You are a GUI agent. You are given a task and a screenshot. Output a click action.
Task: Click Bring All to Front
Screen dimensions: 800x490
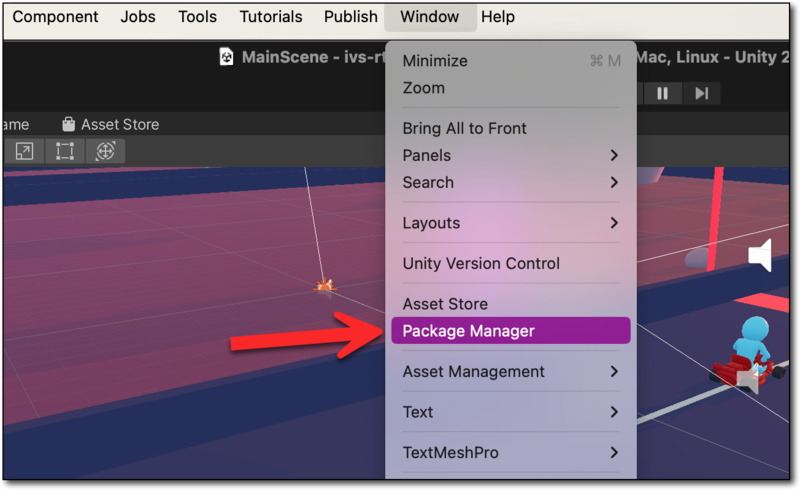coord(464,128)
